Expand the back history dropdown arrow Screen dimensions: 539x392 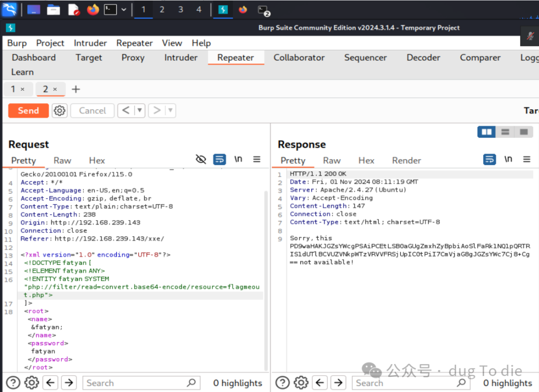pyautogui.click(x=140, y=111)
